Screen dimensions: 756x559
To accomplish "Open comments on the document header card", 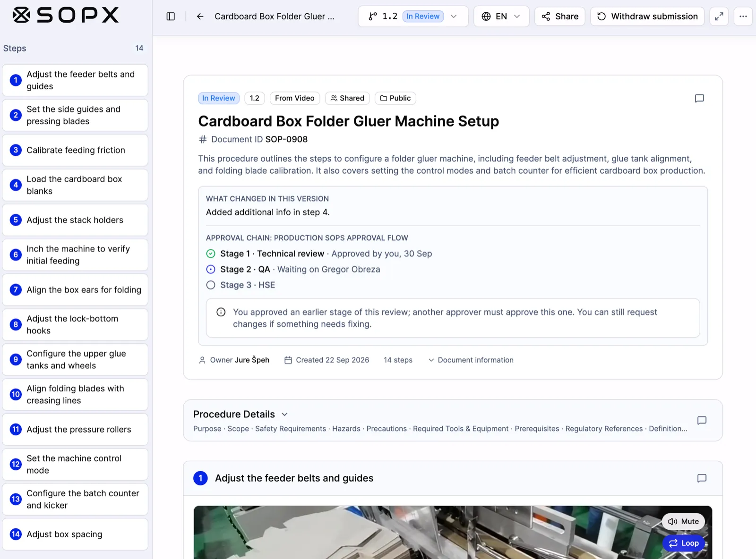I will click(699, 98).
